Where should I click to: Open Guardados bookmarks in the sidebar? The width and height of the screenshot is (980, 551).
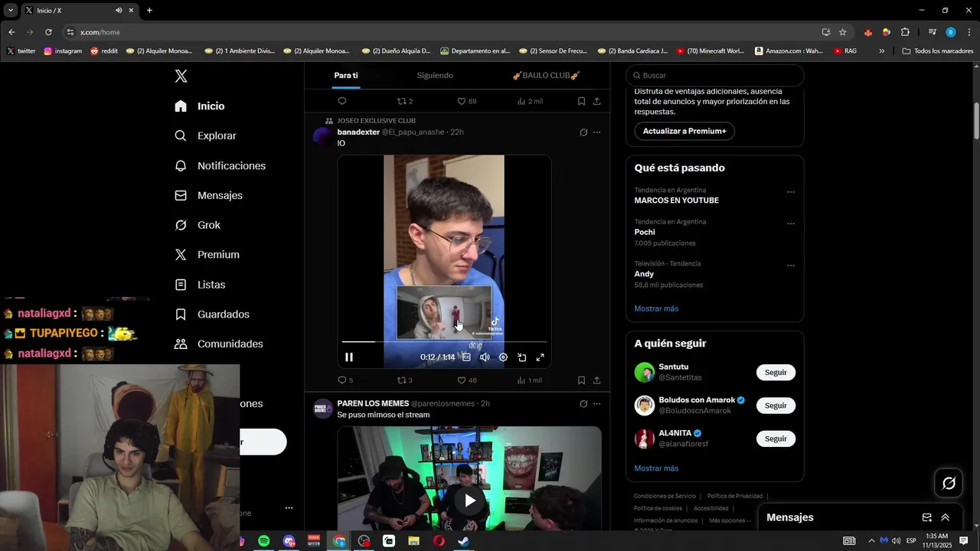pyautogui.click(x=212, y=315)
